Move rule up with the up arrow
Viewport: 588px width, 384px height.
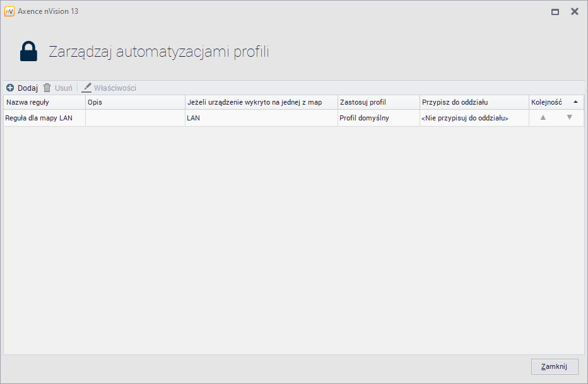coord(543,117)
